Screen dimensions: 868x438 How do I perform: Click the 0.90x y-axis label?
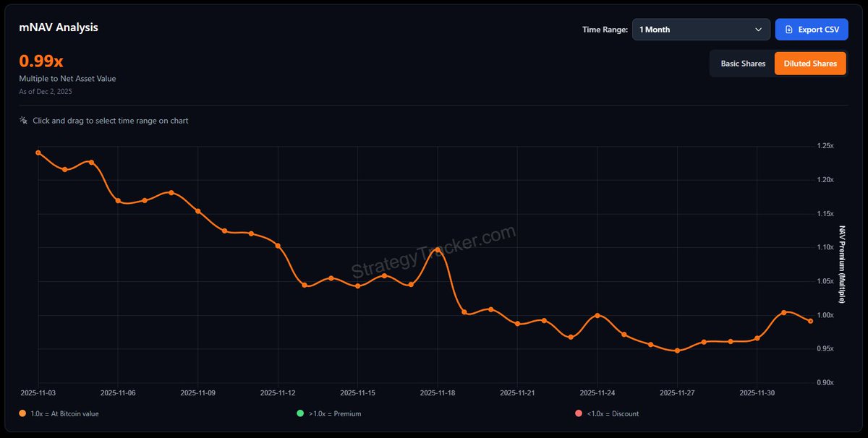click(825, 382)
